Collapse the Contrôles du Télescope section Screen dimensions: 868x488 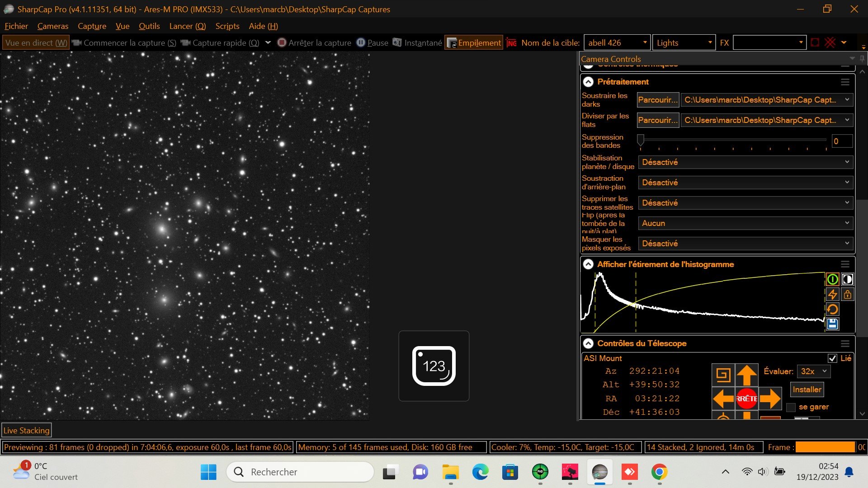pos(588,343)
